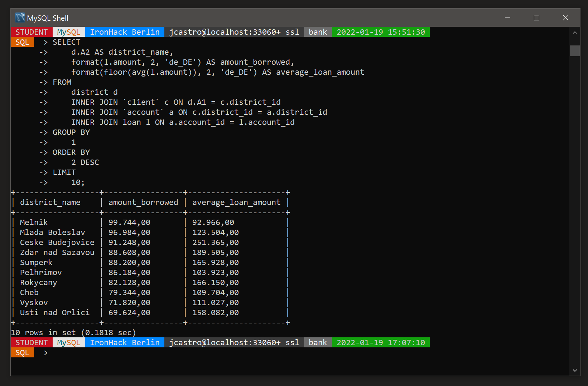Click the scrollbar up arrow
The width and height of the screenshot is (588, 386).
(575, 33)
